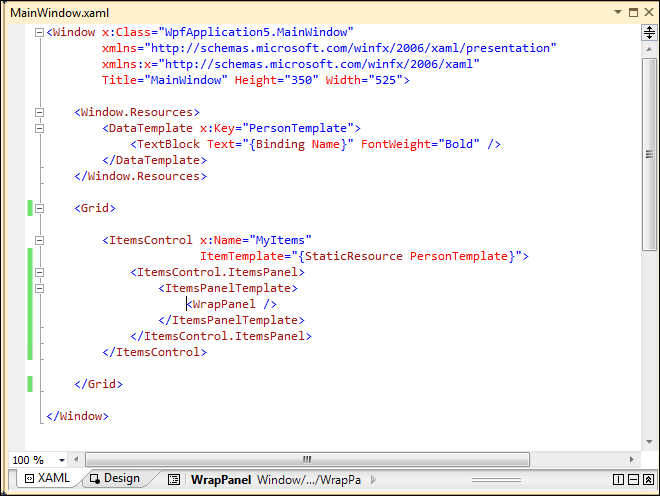Click the WrapPanel tag in code
This screenshot has width=660, height=496.
coord(232,304)
